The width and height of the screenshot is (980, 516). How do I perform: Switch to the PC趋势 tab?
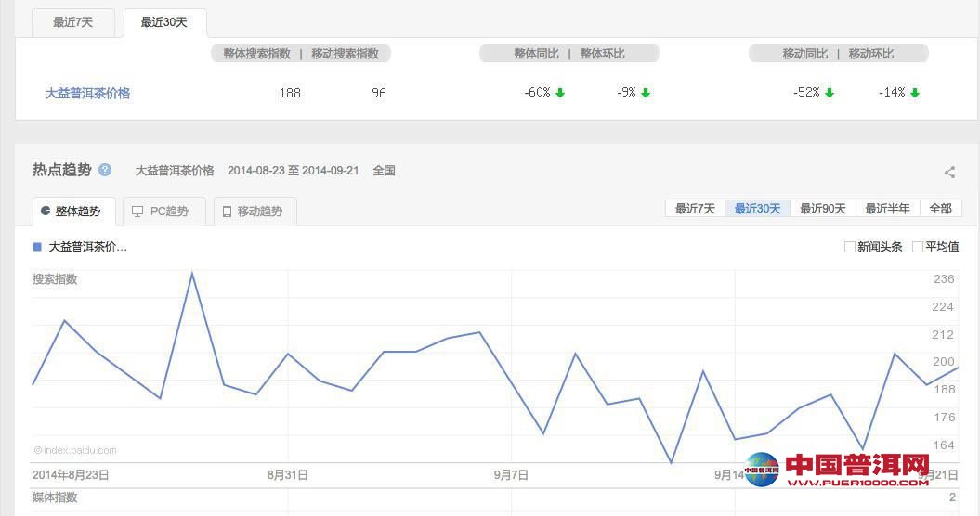(x=164, y=212)
